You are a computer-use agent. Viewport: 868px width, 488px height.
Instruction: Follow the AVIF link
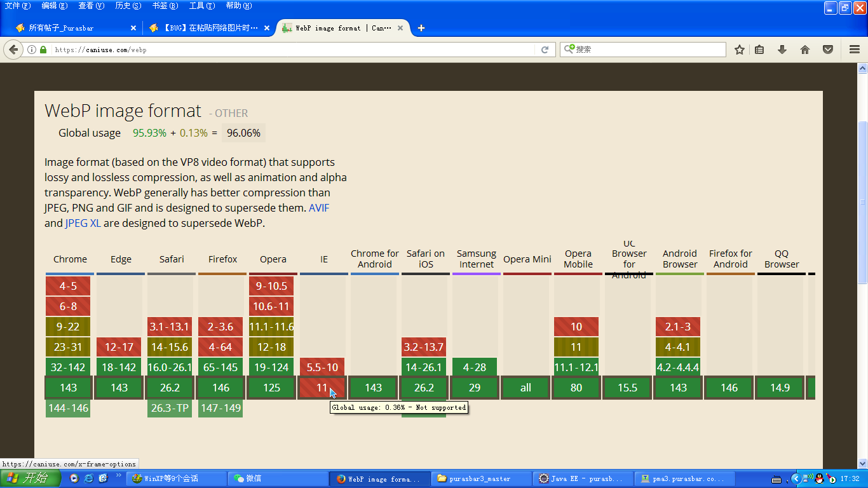(319, 208)
